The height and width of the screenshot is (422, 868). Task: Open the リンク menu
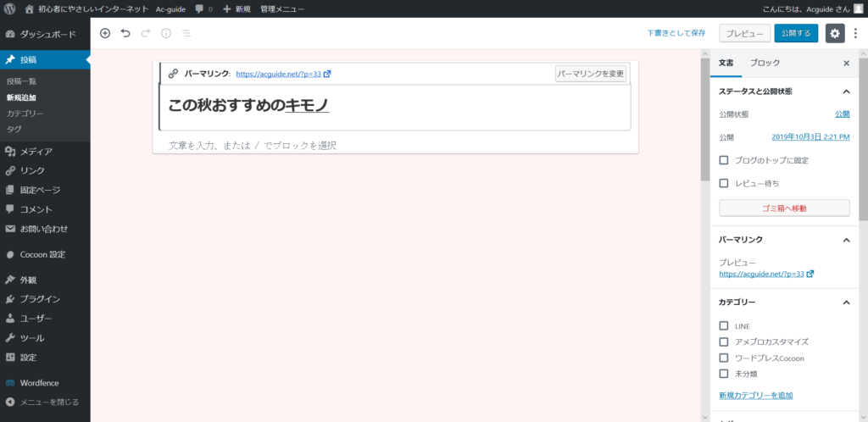point(46,171)
